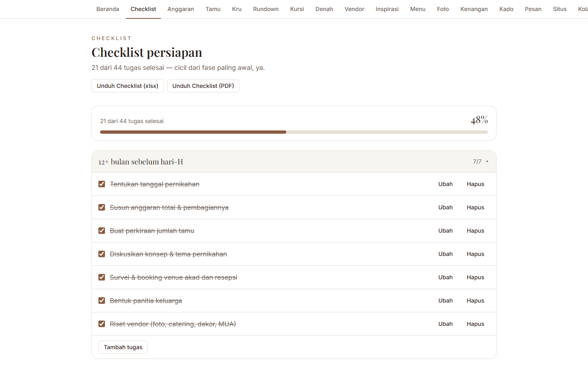588x368 pixels.
Task: Click the "7/7" section counter
Action: point(477,162)
